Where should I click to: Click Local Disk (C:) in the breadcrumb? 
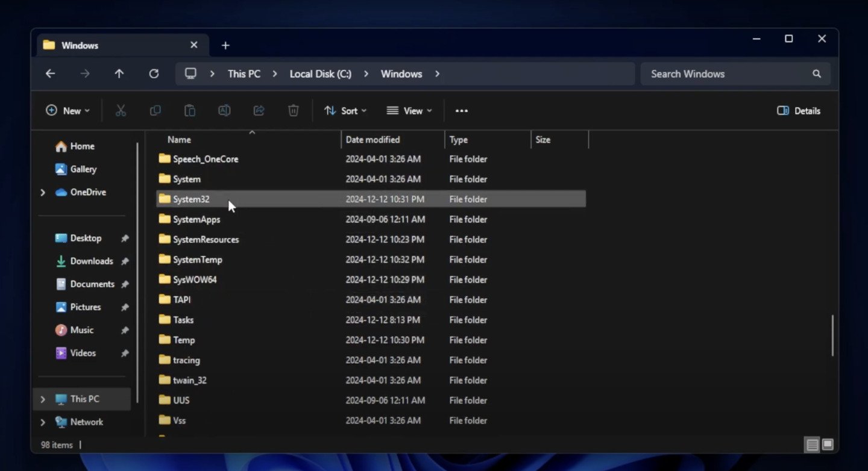(320, 73)
